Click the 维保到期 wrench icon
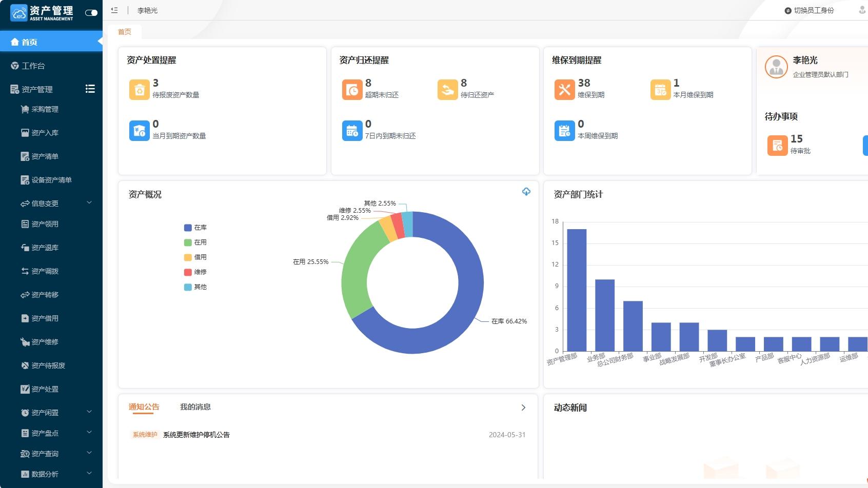Screen dimensions: 868x488 coord(565,90)
